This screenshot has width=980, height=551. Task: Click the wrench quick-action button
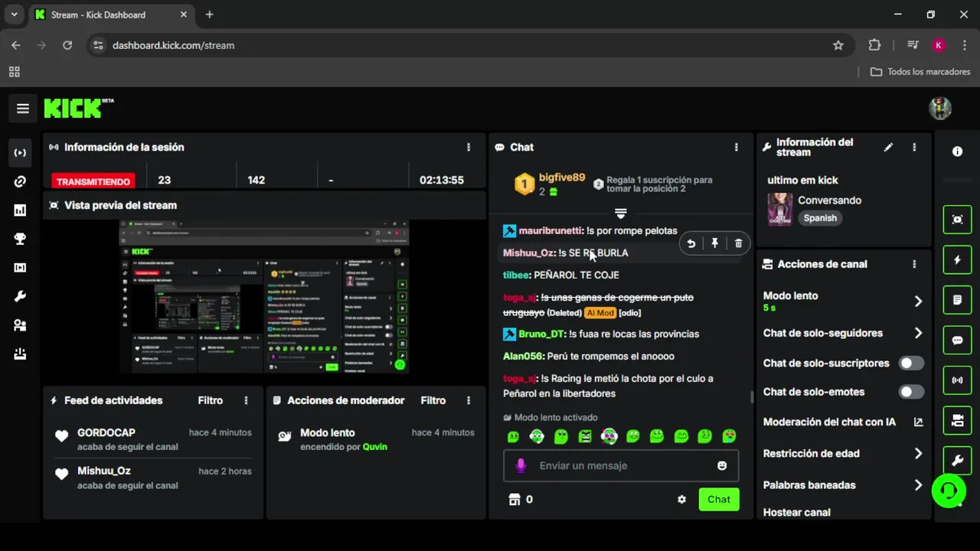click(957, 460)
